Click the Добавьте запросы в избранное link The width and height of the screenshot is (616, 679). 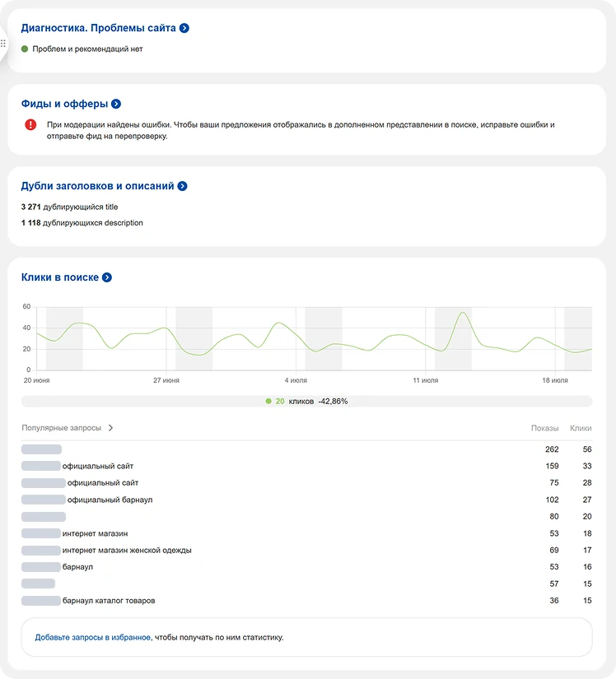click(x=92, y=637)
